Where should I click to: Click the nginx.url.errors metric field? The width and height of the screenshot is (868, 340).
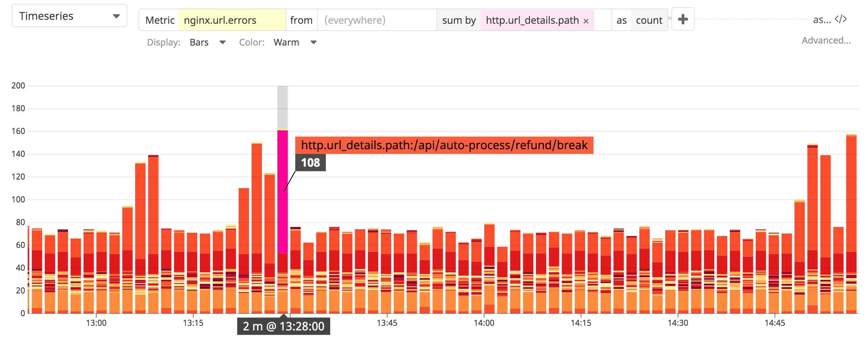tap(232, 20)
